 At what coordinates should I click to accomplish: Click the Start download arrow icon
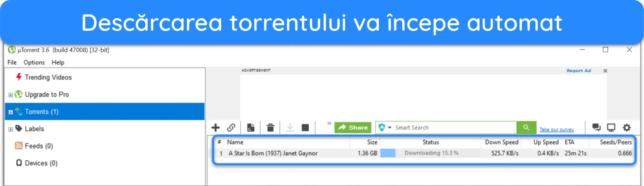290,128
